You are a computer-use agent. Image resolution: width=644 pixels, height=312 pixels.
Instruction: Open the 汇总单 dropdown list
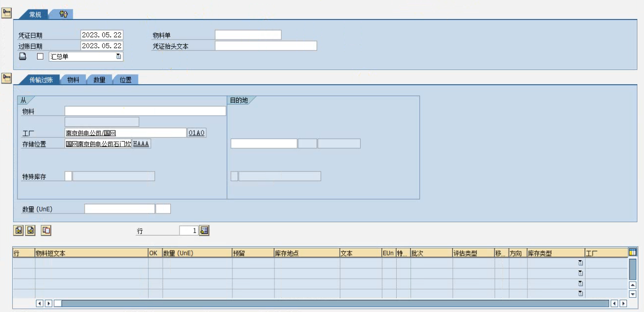[x=119, y=56]
